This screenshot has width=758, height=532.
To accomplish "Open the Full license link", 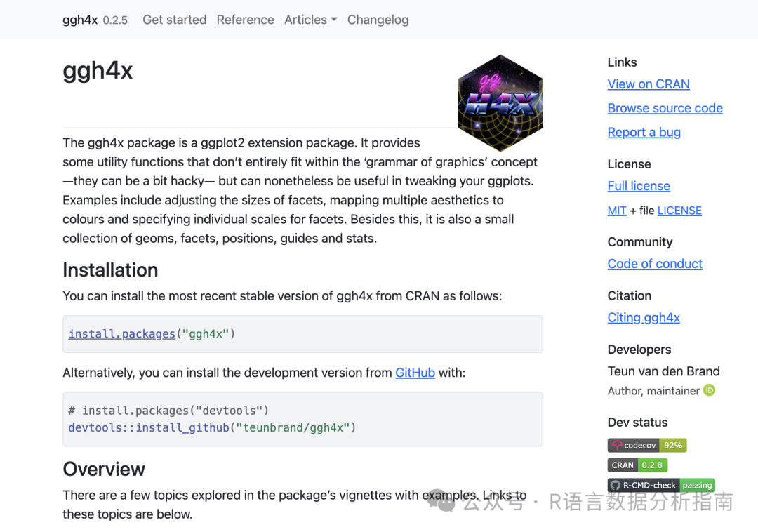I will [639, 186].
